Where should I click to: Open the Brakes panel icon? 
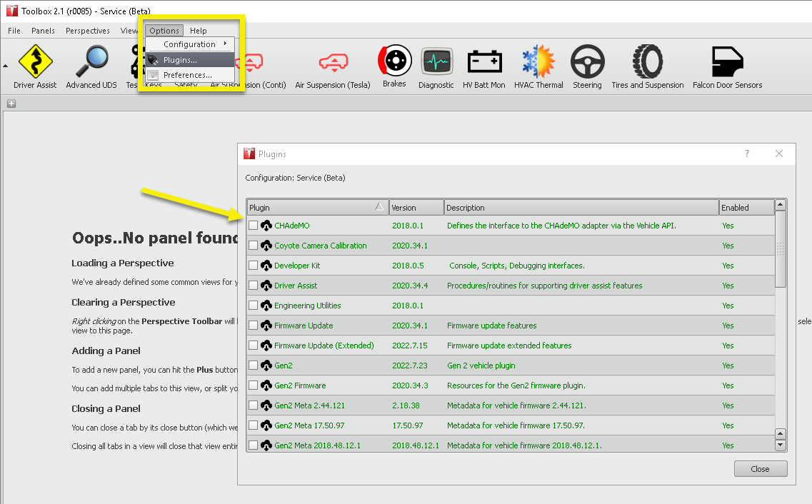coord(394,61)
